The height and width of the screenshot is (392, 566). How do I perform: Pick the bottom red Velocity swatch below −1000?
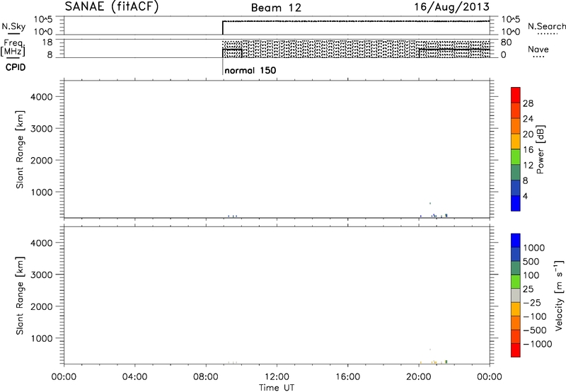516,350
